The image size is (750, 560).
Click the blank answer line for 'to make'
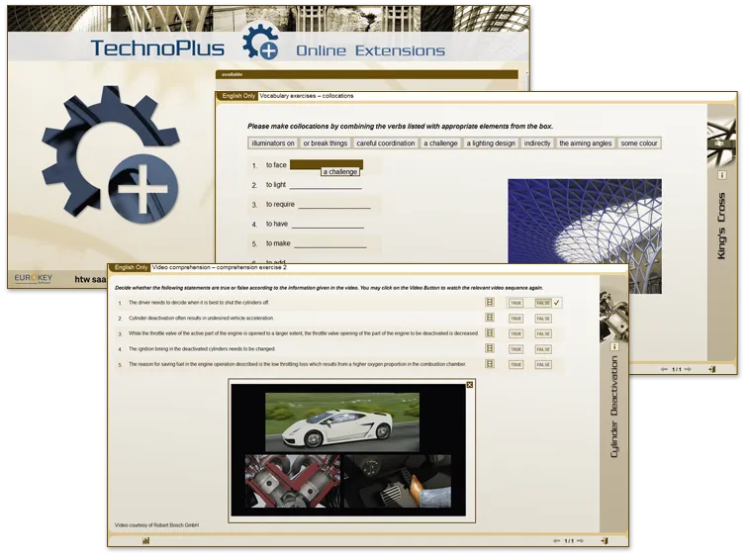[x=330, y=243]
